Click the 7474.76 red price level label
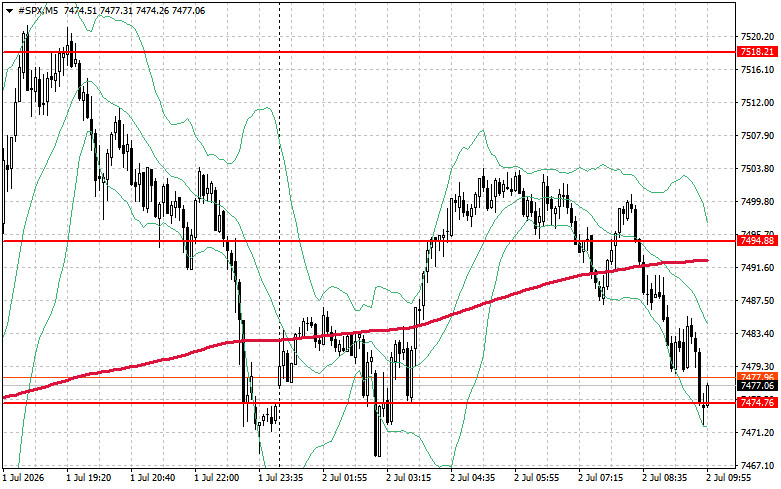The image size is (781, 489). (758, 402)
